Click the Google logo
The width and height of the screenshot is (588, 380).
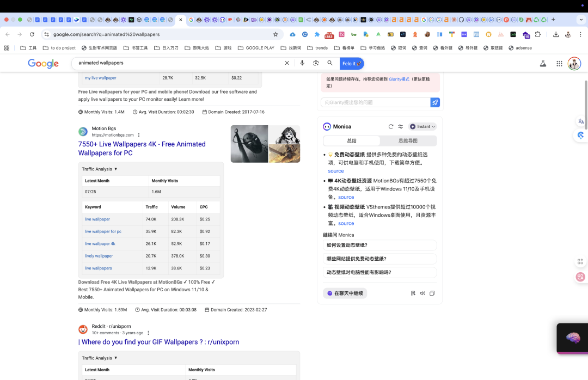[43, 63]
